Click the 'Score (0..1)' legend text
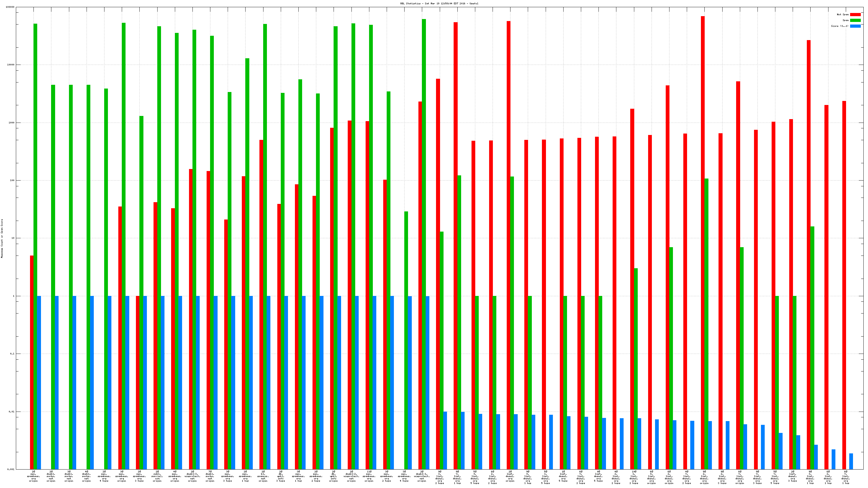868x488 pixels. (839, 26)
